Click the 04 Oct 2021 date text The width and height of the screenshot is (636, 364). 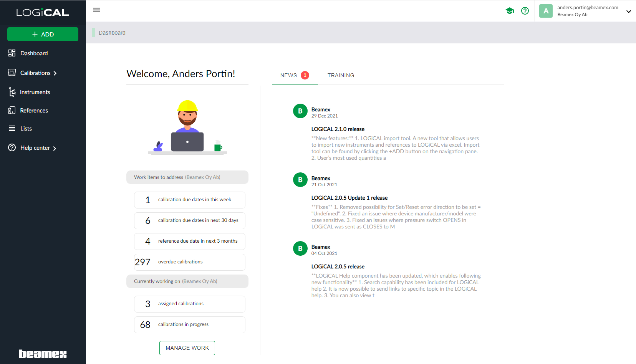pos(324,253)
